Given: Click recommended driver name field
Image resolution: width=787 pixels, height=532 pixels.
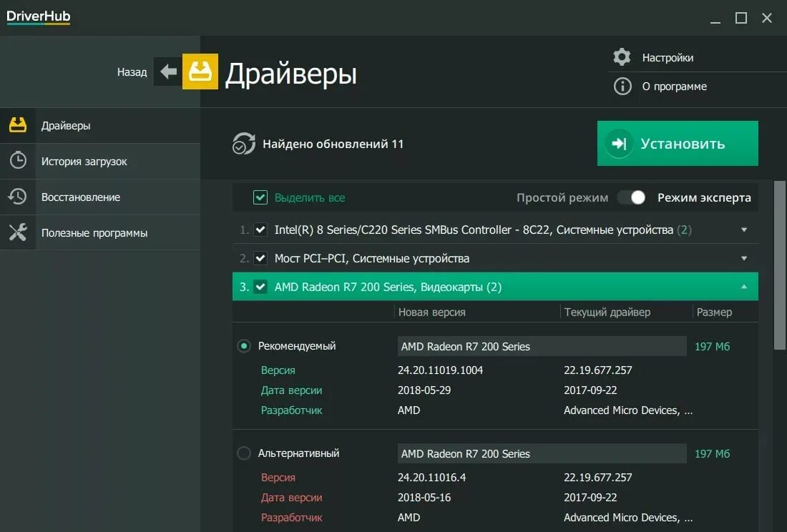Looking at the screenshot, I should 542,346.
